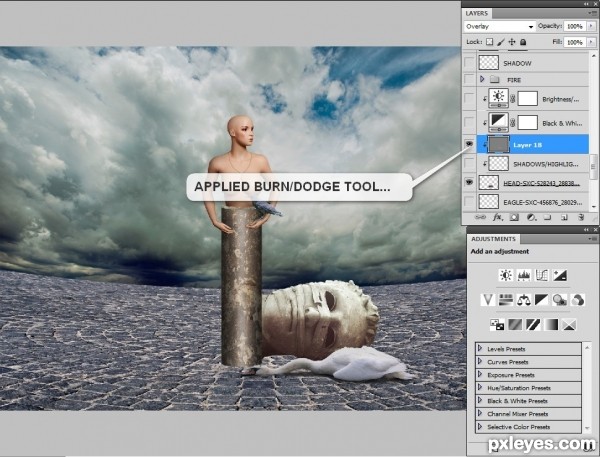The image size is (600, 457).
Task: Show the EAGLE-SXC layer
Action: [x=469, y=201]
